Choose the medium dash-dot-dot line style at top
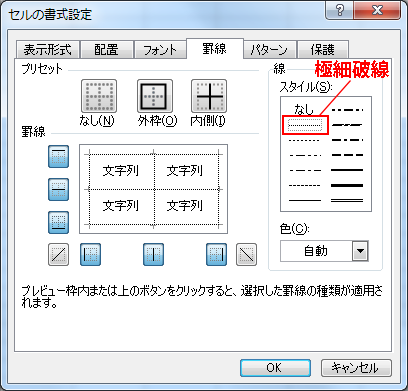 click(347, 109)
